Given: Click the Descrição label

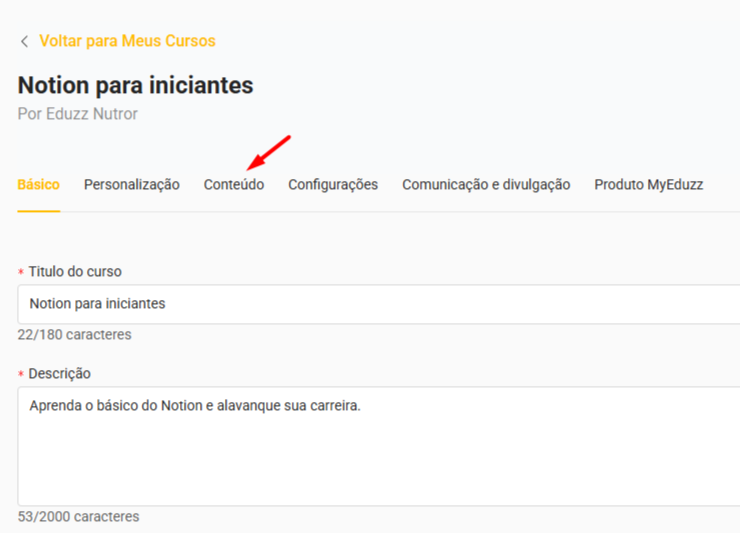Looking at the screenshot, I should click(x=59, y=374).
